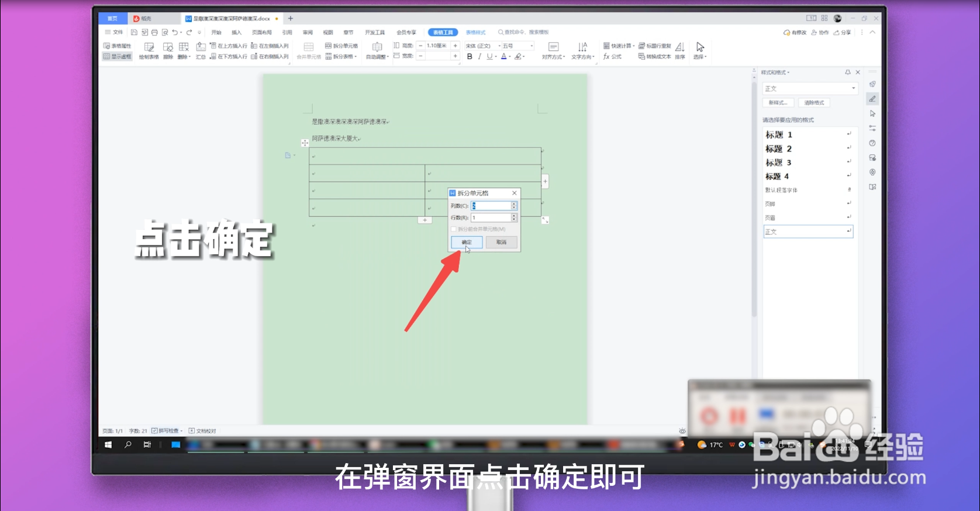The image size is (980, 511).
Task: Click the highlight color pen swatch
Action: click(517, 57)
